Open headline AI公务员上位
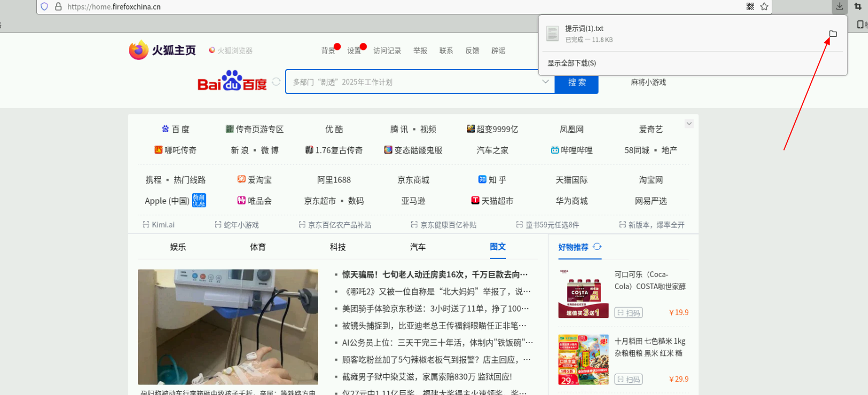This screenshot has width=868, height=395. [x=437, y=343]
